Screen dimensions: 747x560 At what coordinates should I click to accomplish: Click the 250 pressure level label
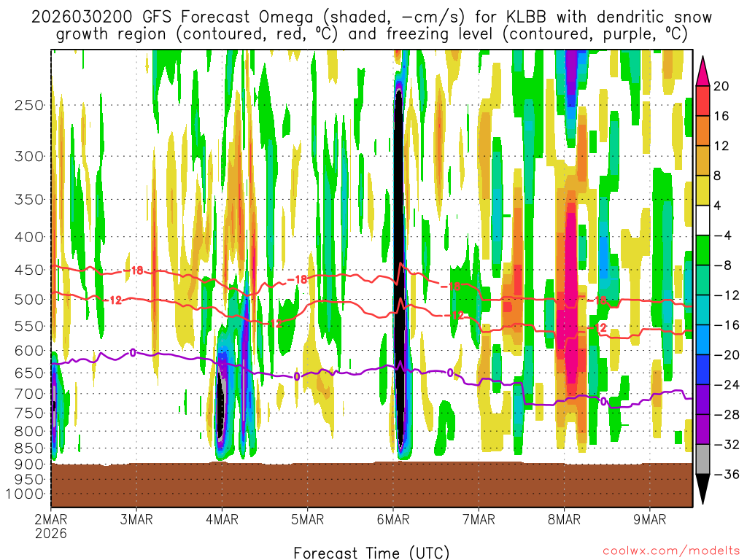click(29, 105)
